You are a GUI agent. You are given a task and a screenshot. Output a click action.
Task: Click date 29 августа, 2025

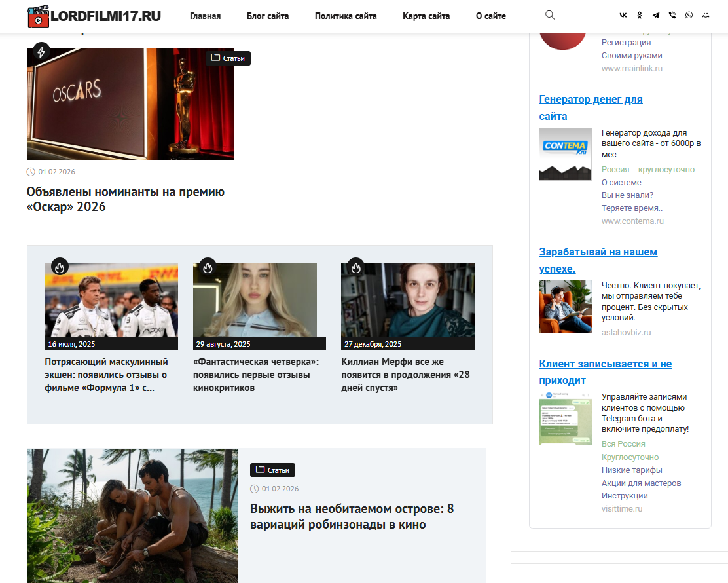pos(223,344)
